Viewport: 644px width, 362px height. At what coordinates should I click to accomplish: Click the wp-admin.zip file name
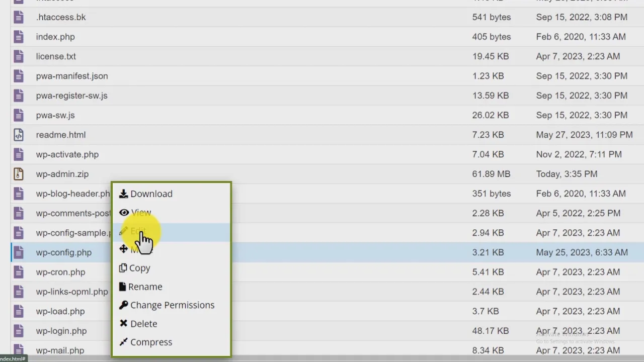62,174
